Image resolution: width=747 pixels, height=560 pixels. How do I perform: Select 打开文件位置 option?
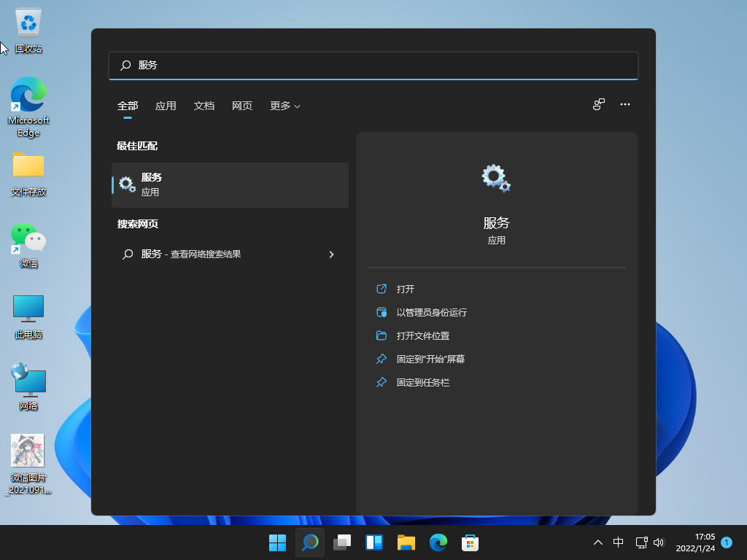[x=423, y=335]
